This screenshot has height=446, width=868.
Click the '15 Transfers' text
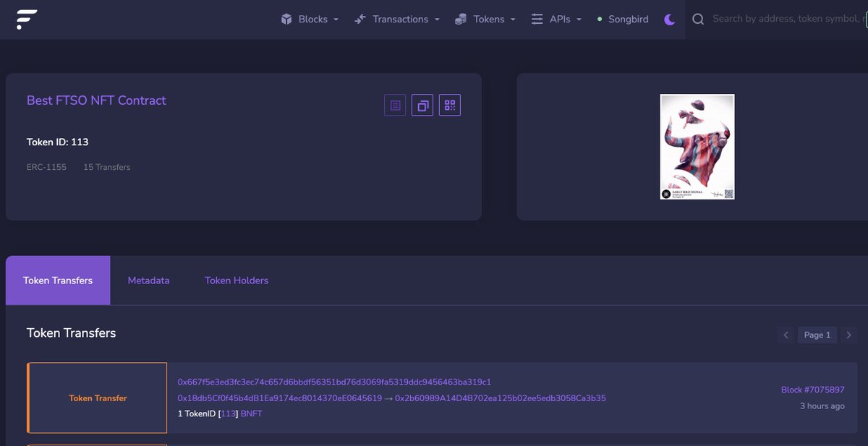107,167
